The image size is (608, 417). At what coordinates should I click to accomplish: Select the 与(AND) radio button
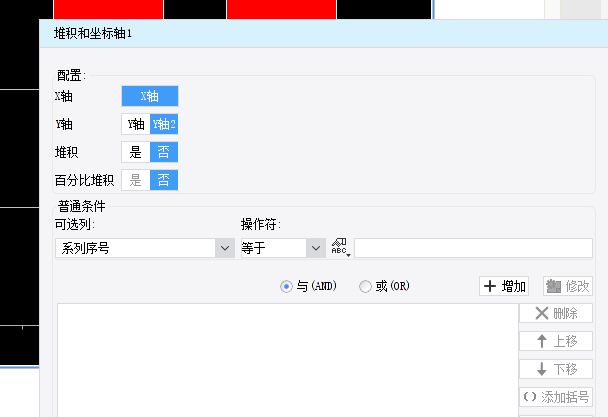[x=286, y=287]
